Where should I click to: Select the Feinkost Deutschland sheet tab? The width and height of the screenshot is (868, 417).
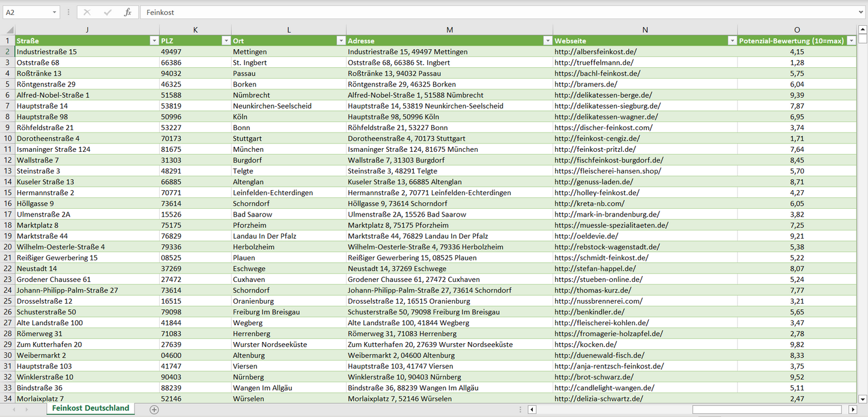tap(91, 408)
